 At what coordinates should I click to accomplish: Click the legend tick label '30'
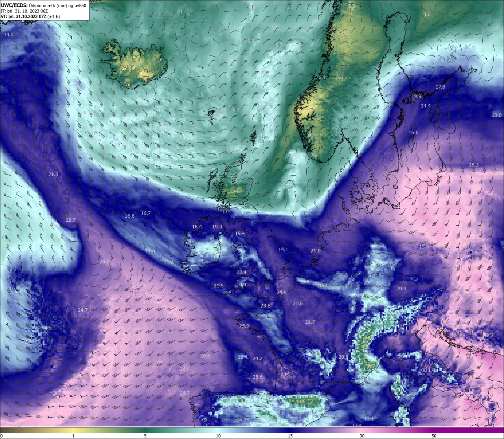point(362,436)
